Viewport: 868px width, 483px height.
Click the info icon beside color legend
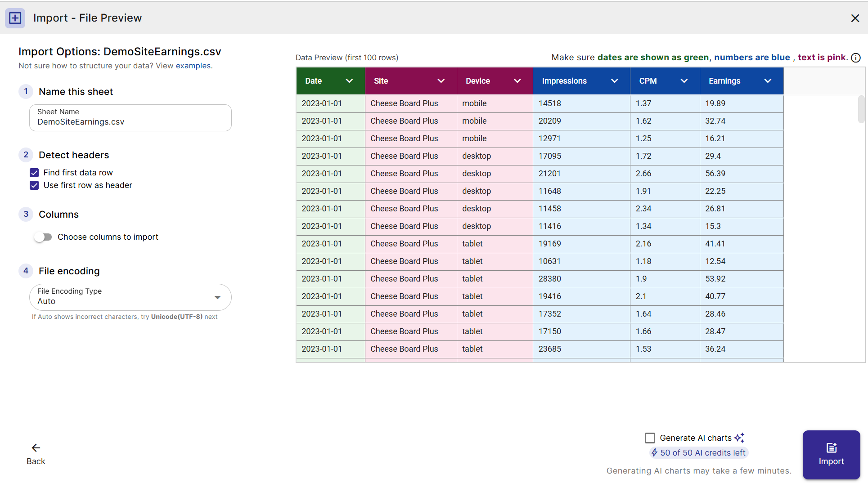(856, 58)
